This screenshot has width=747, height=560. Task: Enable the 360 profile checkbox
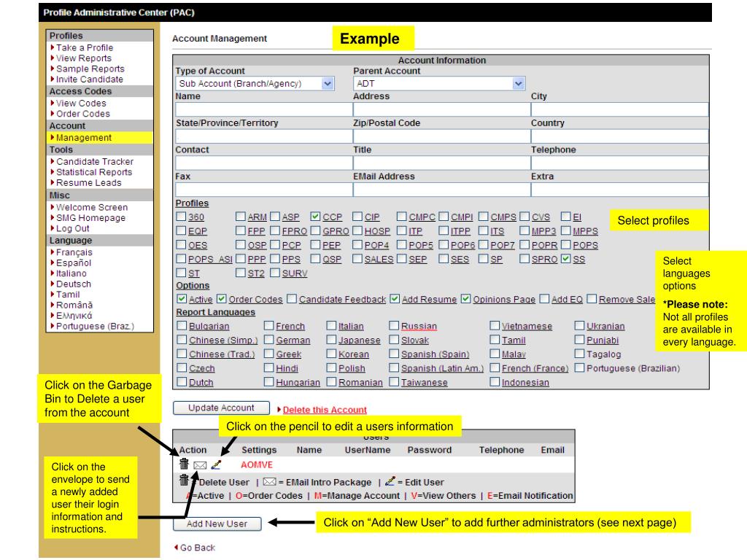181,217
